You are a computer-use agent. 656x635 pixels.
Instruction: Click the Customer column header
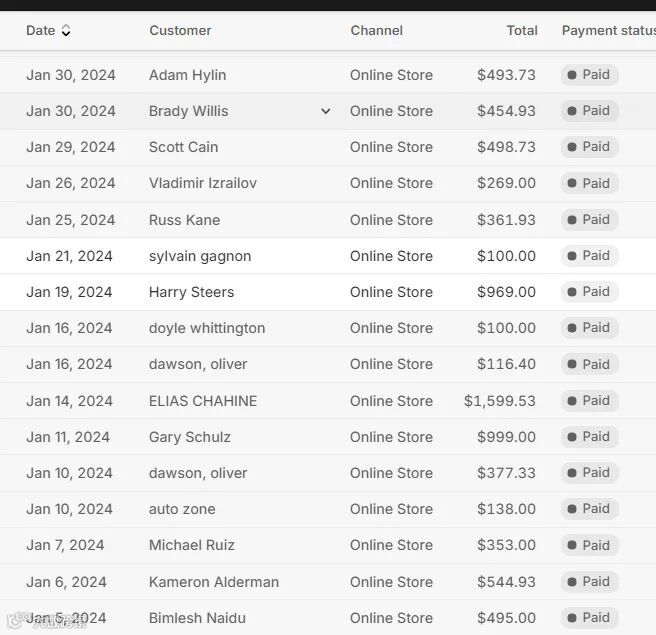click(x=180, y=31)
